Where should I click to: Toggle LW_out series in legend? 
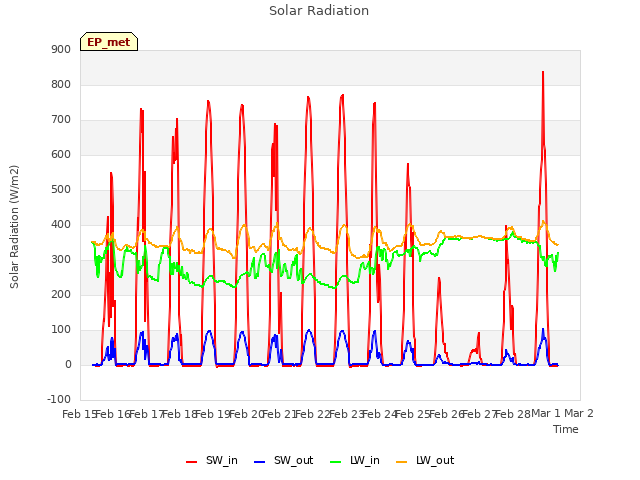pos(425,460)
